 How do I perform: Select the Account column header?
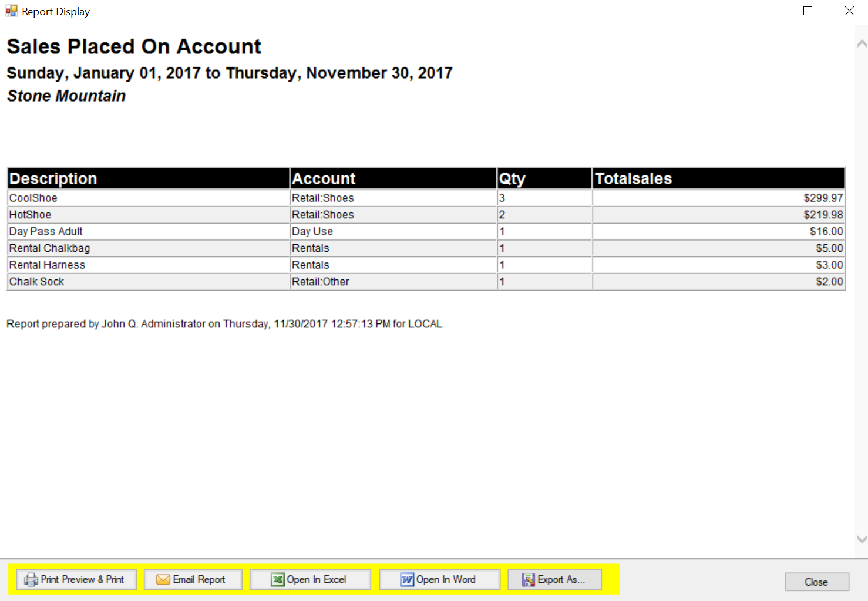(x=393, y=178)
